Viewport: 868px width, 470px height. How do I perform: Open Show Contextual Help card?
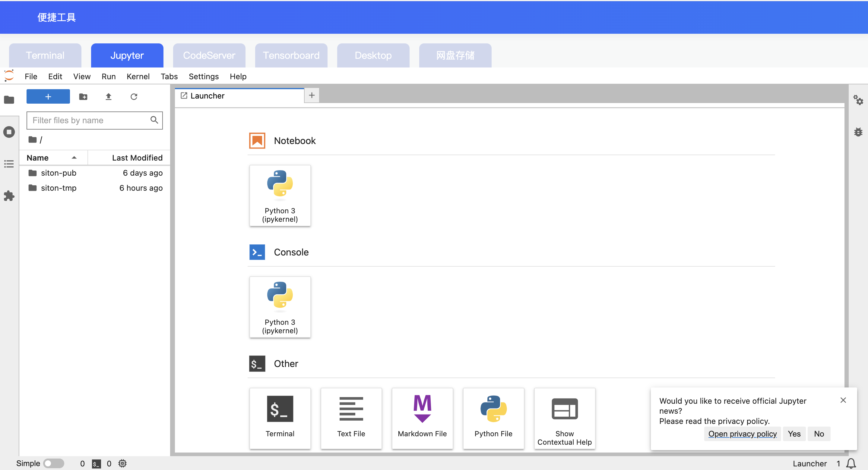point(565,418)
